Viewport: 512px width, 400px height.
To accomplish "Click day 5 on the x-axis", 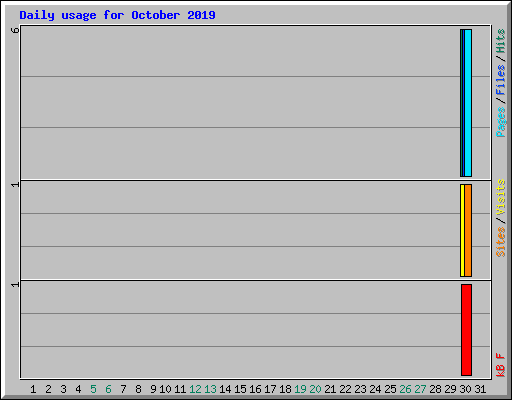I will (x=93, y=389).
